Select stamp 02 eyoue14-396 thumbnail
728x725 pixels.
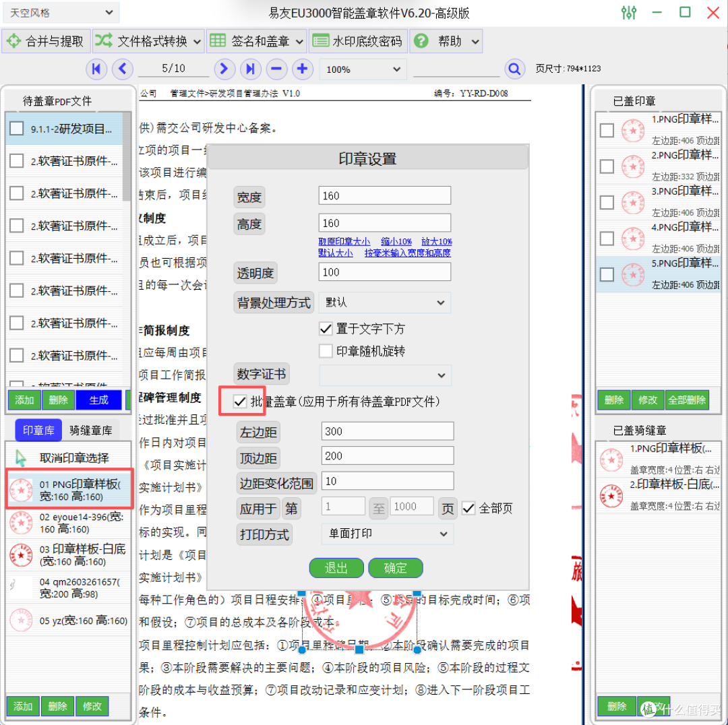coord(22,523)
